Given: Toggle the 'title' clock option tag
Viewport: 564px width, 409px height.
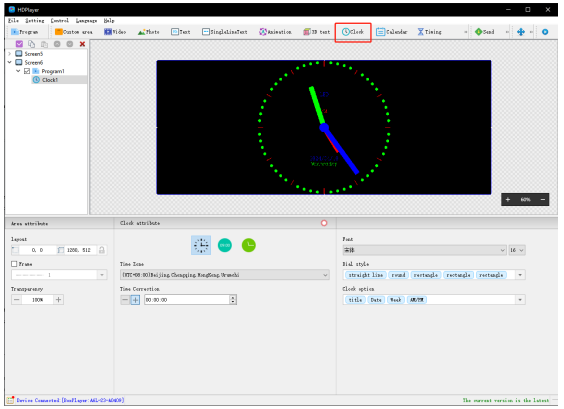Looking at the screenshot, I should [355, 300].
